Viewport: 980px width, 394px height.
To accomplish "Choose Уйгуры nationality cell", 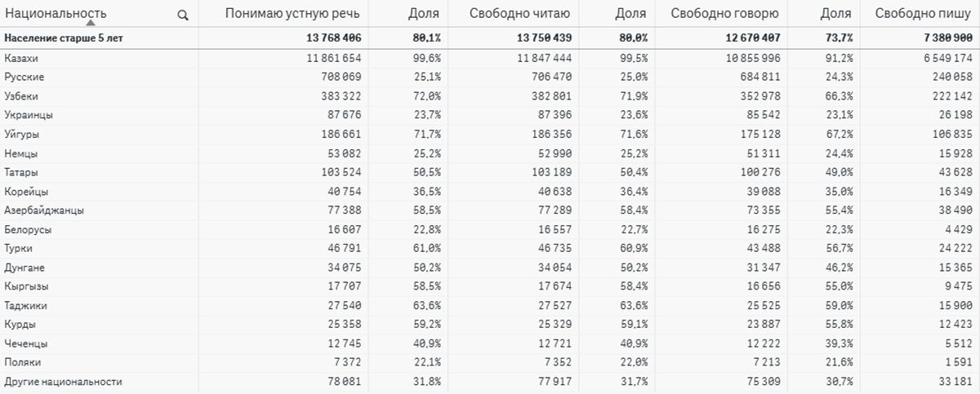I will pyautogui.click(x=21, y=134).
